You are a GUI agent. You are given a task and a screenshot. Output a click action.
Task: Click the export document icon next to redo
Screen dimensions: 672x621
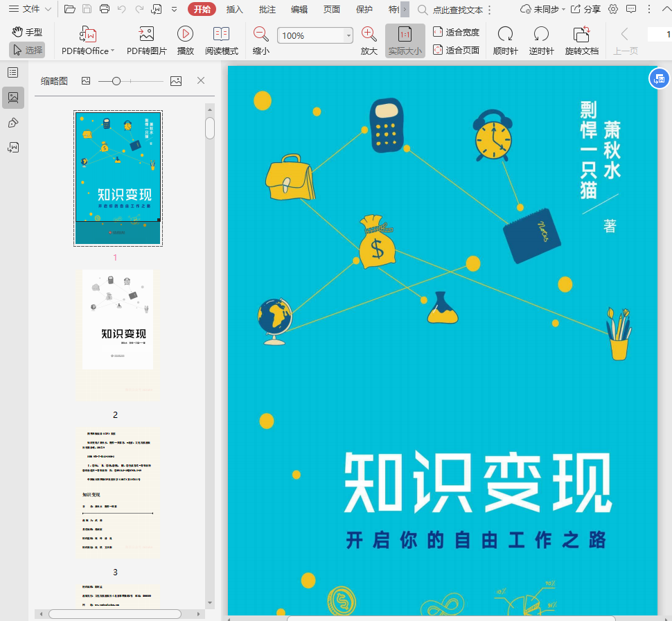pos(157,9)
